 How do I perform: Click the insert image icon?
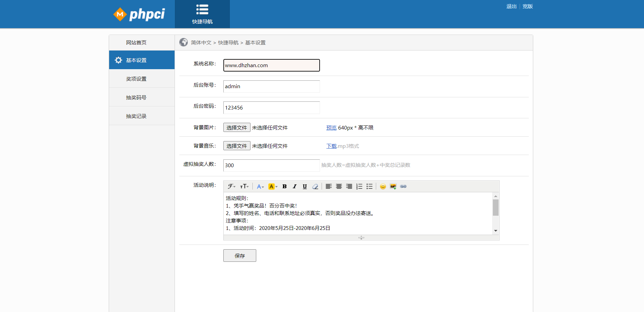[393, 187]
